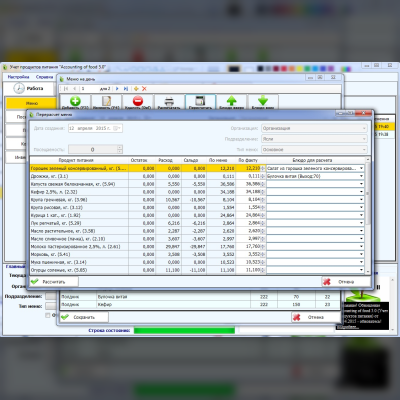The height and width of the screenshot is (400, 400).
Task: Click the actual-amount spinner in Кефир row
Action: (x=263, y=192)
